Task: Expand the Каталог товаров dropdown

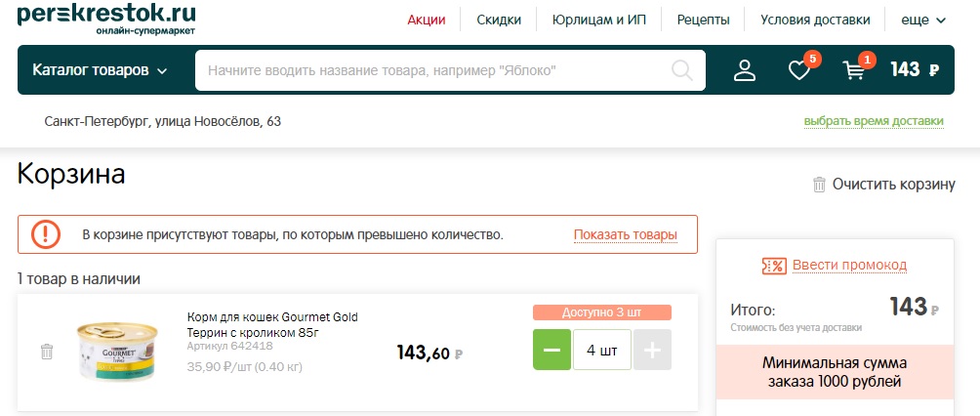Action: pyautogui.click(x=100, y=70)
